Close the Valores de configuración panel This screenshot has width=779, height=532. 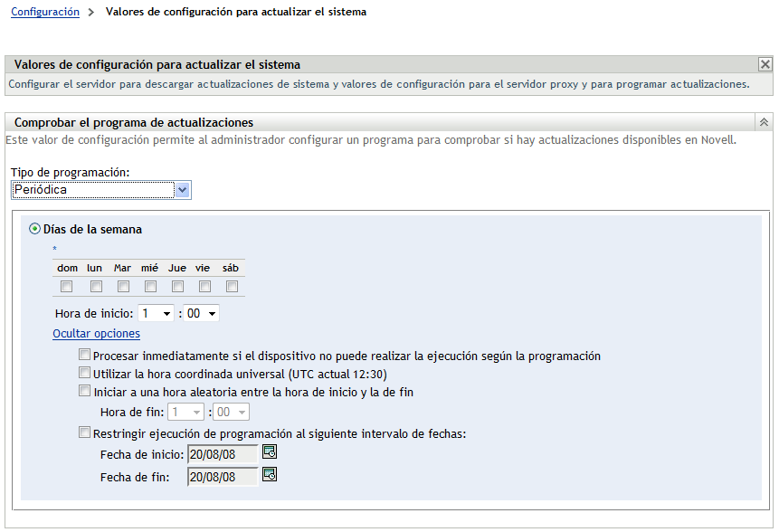[x=765, y=64]
